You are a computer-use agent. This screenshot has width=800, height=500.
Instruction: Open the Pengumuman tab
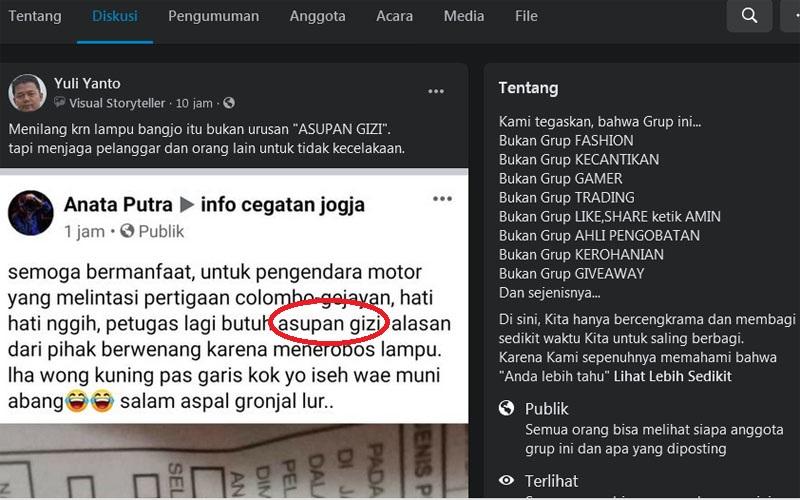(213, 16)
